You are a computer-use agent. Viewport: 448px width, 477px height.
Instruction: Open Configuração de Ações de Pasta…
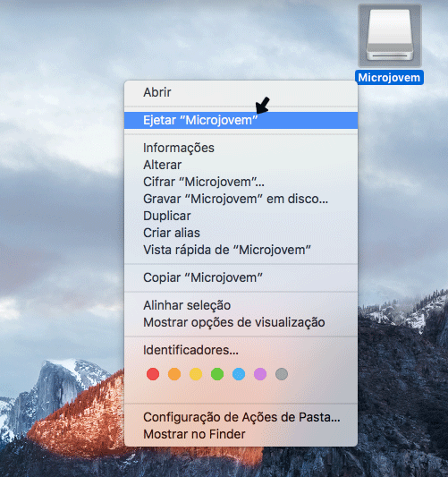pyautogui.click(x=241, y=417)
